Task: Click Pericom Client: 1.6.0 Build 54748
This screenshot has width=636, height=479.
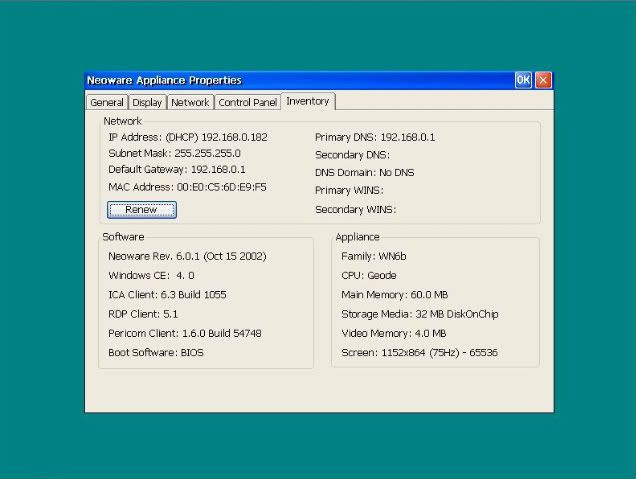Action: 185,333
